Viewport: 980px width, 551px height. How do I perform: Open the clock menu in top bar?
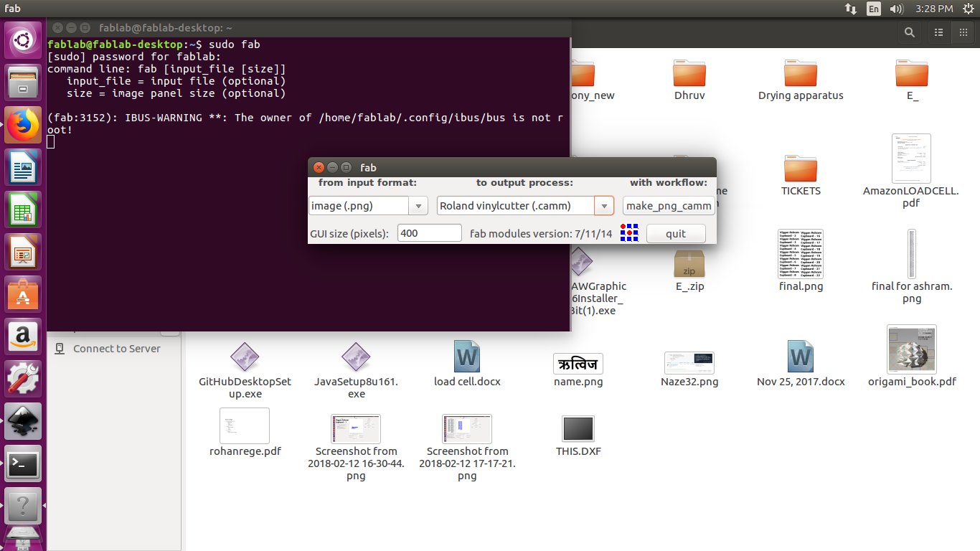pyautogui.click(x=933, y=9)
